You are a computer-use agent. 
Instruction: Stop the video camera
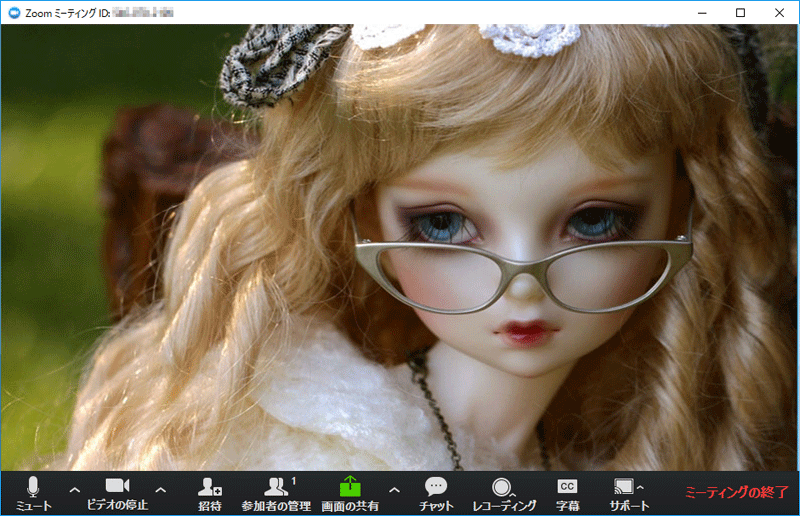click(117, 492)
